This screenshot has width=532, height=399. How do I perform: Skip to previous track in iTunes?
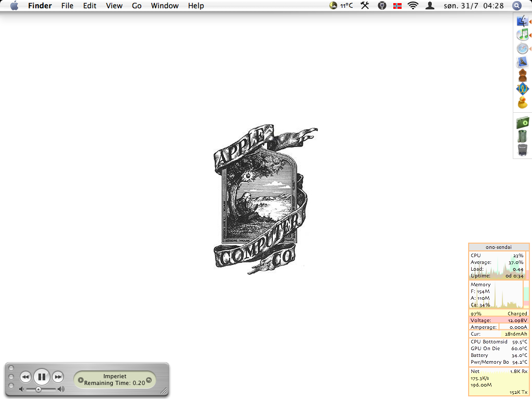pos(25,377)
